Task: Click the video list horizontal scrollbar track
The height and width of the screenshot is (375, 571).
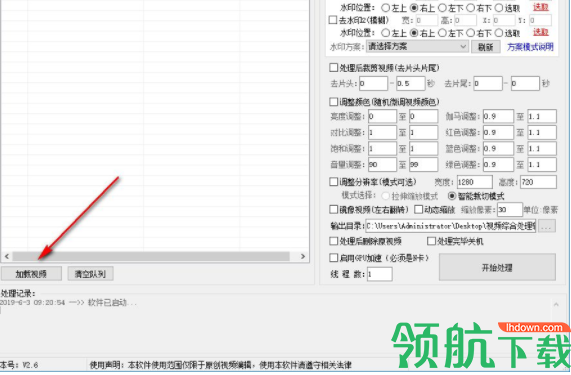Action: click(x=151, y=256)
